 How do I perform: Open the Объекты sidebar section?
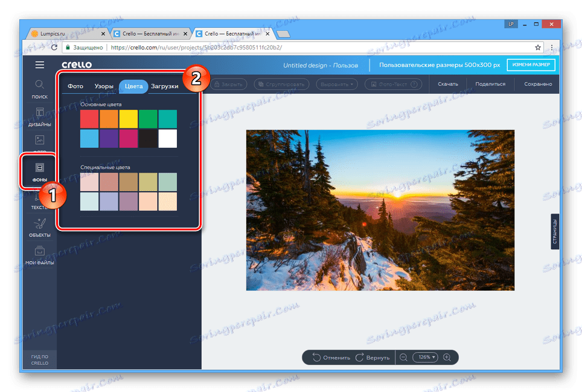pos(40,228)
